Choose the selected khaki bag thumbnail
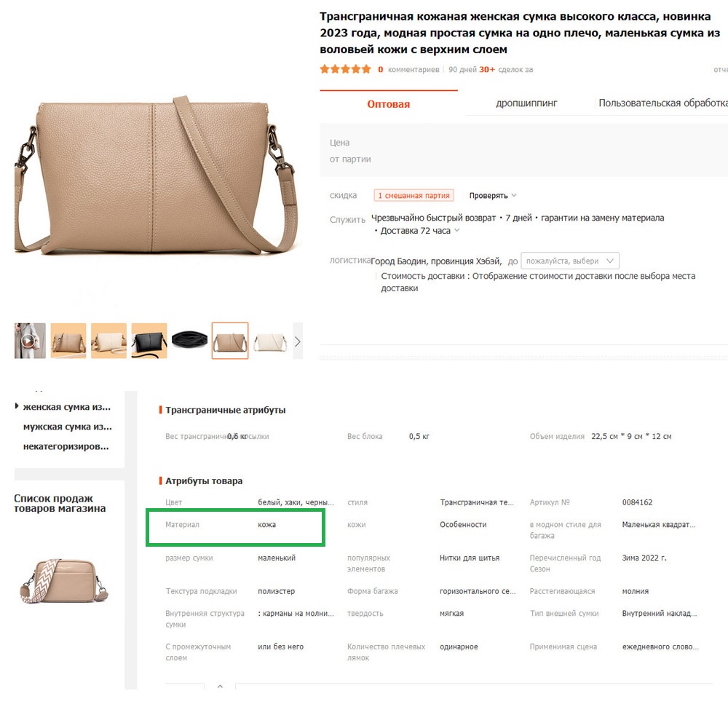Viewport: 728px width, 728px height. [x=230, y=341]
